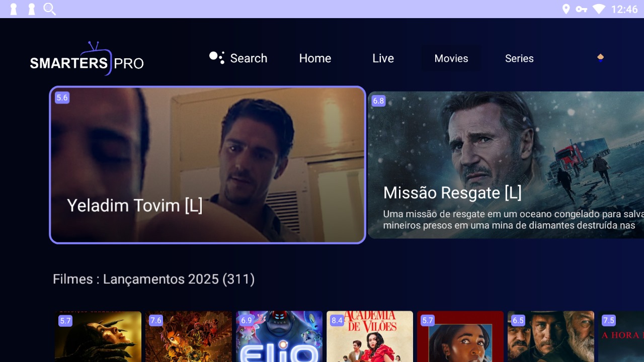Image resolution: width=644 pixels, height=362 pixels.
Task: Tap the location pin status icon
Action: (x=566, y=9)
